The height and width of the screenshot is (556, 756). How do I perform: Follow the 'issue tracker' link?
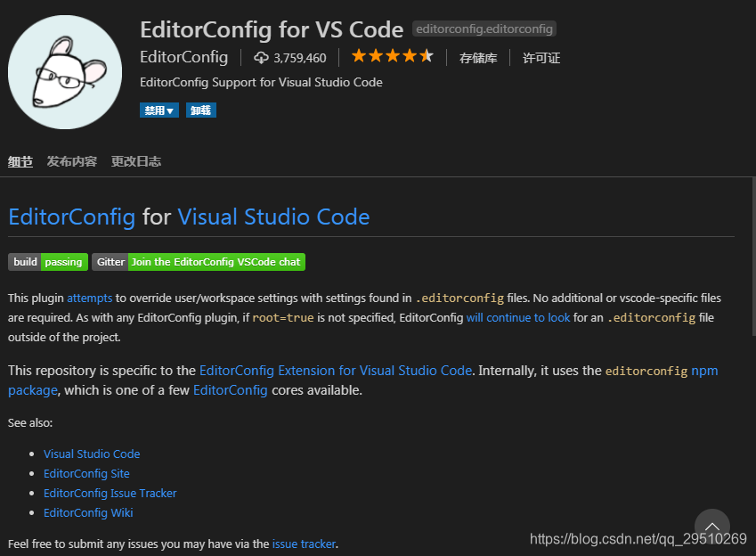point(304,544)
